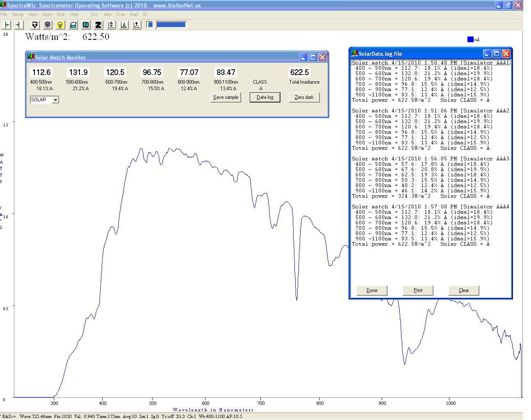Click the 700-800nm value 96.75

coord(152,72)
